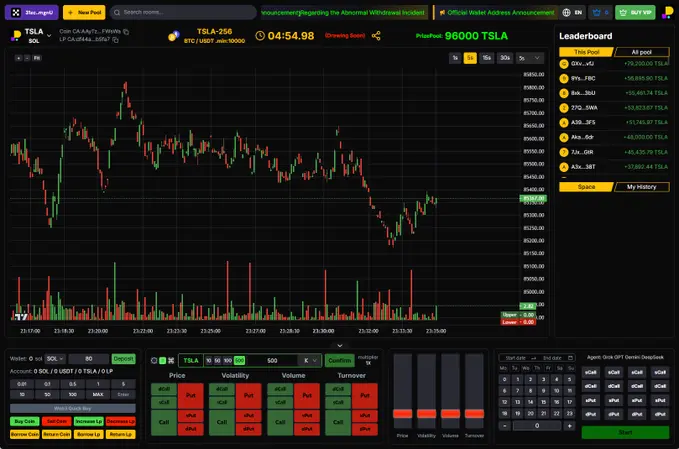
Task: Select the 1s chart interval
Action: pyautogui.click(x=455, y=58)
